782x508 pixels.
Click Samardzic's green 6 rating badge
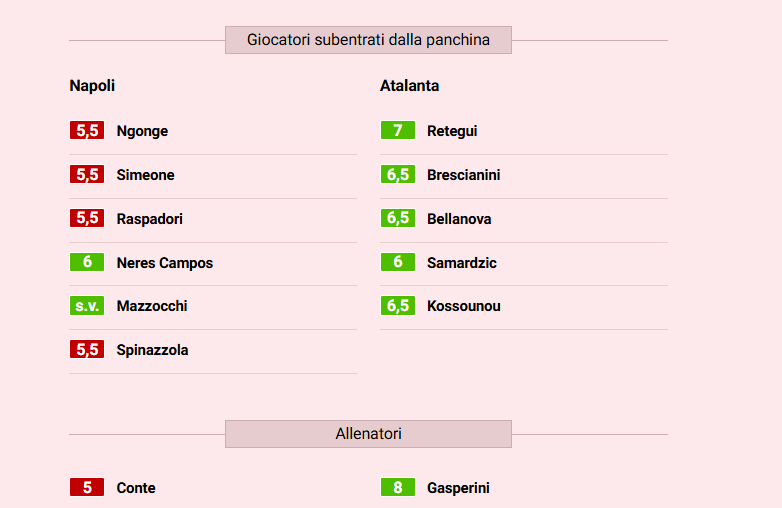[397, 263]
